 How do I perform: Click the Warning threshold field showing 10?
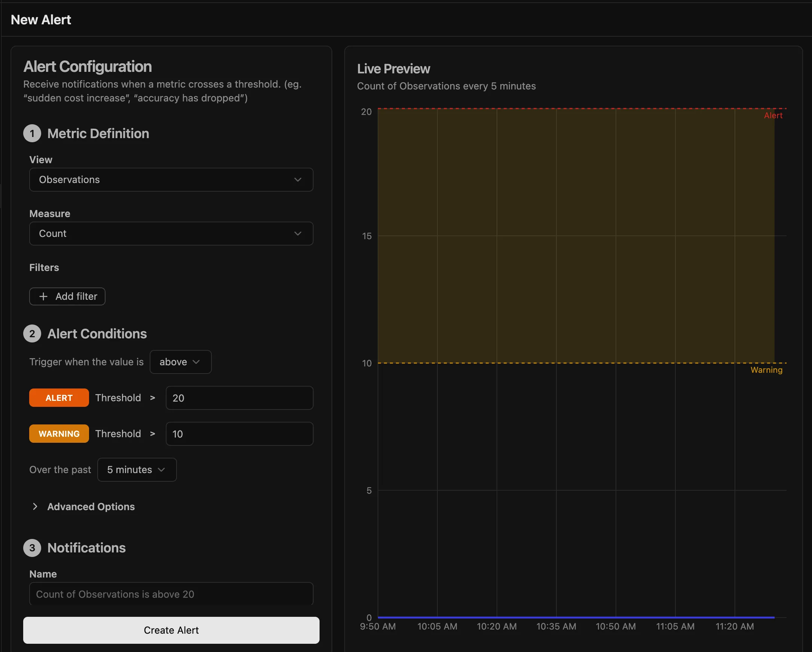pos(239,434)
